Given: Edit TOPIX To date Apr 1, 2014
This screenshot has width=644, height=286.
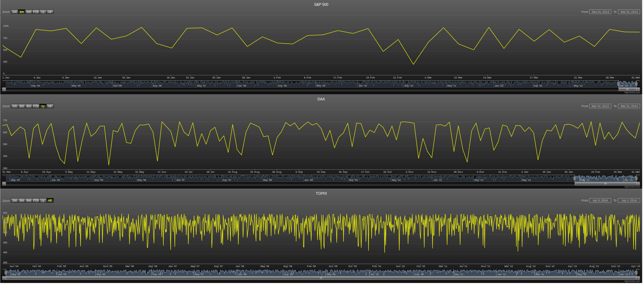Looking at the screenshot, I should coord(629,200).
